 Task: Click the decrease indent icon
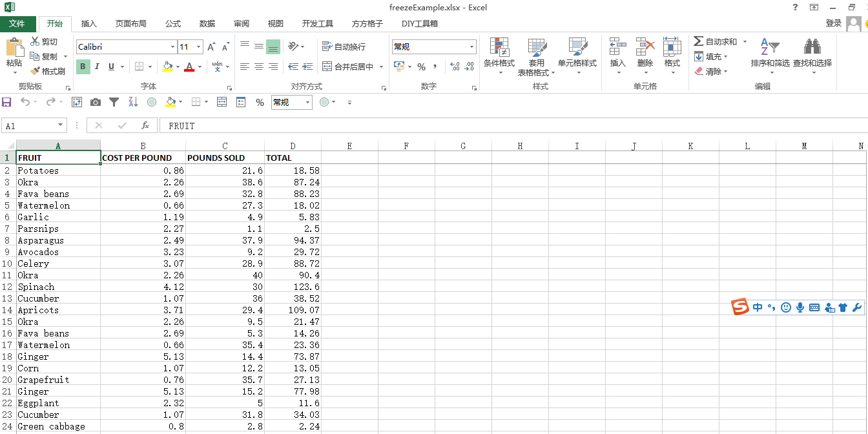click(293, 67)
